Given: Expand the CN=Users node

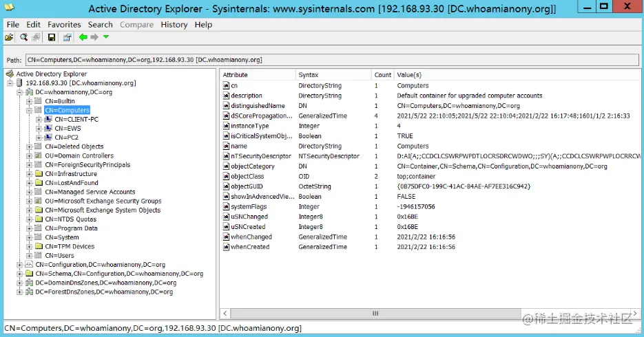Looking at the screenshot, I should (29, 255).
